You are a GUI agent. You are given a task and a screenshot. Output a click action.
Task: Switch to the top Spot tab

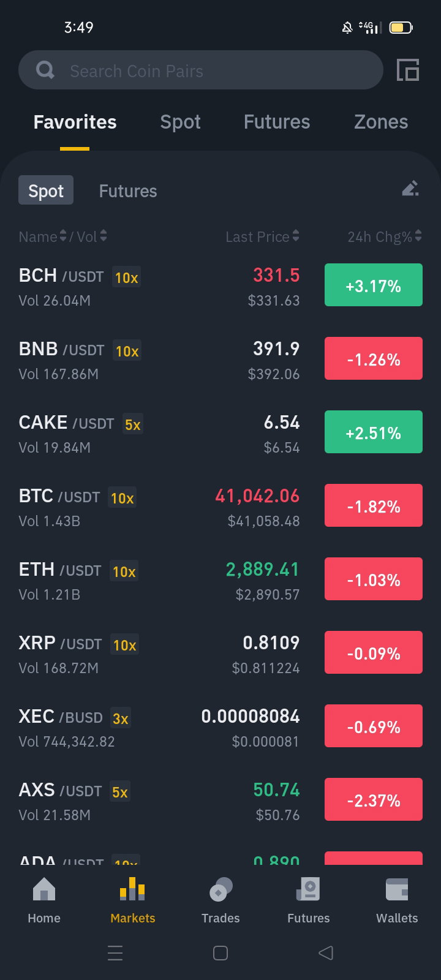(x=180, y=122)
